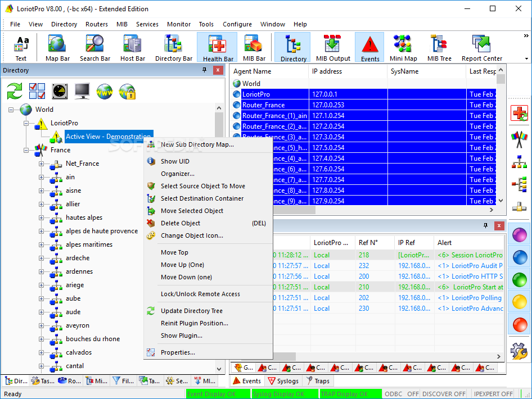Sort by the SysName column header
Viewport: 532px width, 399px height.
pyautogui.click(x=426, y=71)
